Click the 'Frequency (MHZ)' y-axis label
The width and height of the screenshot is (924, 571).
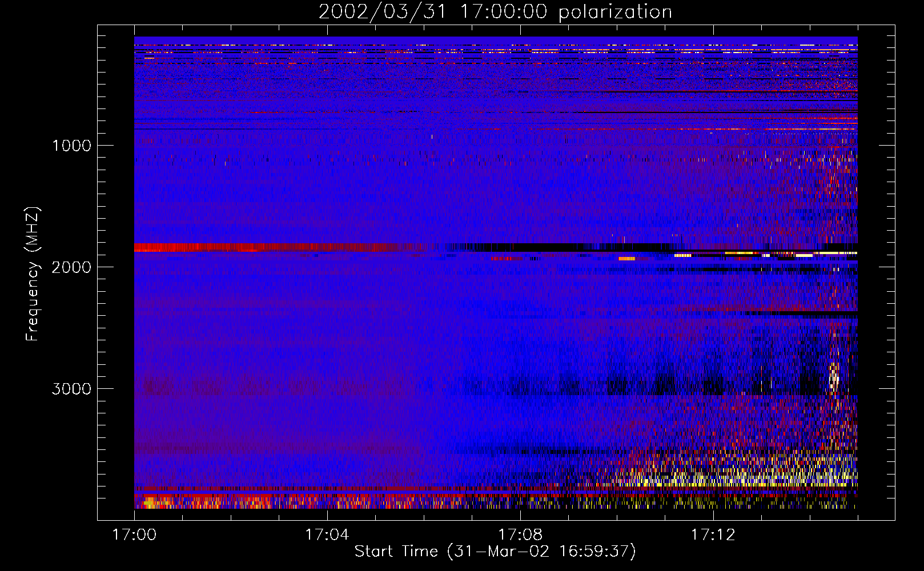(x=33, y=274)
